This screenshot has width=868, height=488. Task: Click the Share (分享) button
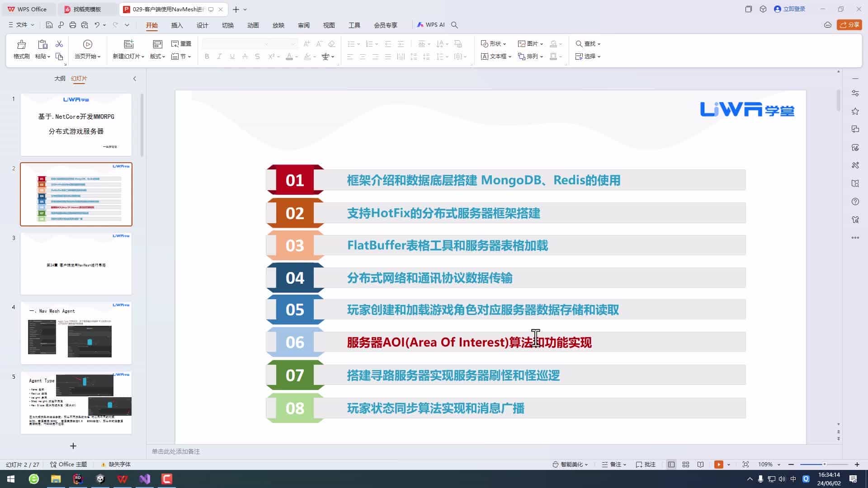849,25
